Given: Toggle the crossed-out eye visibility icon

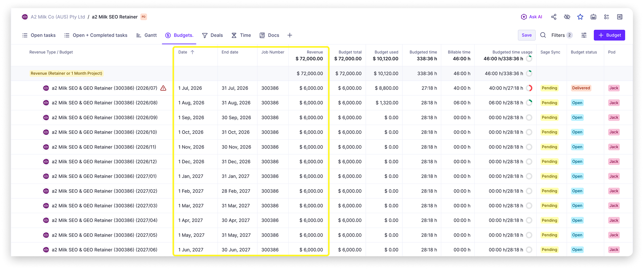Looking at the screenshot, I should click(567, 17).
